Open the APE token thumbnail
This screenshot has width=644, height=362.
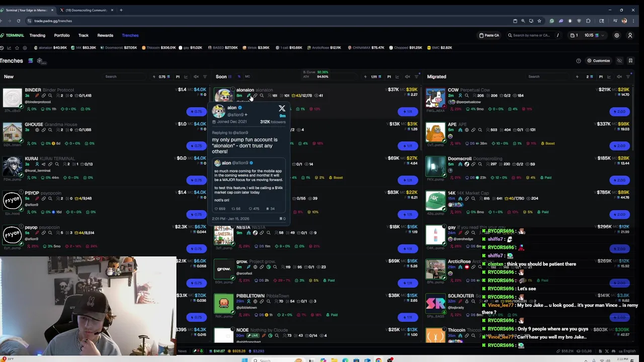[435, 131]
